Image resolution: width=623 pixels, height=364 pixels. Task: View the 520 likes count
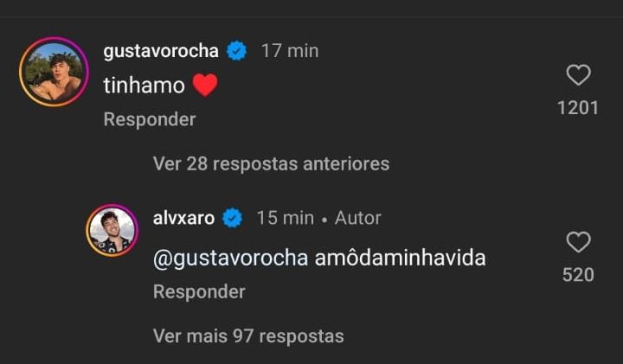click(578, 275)
